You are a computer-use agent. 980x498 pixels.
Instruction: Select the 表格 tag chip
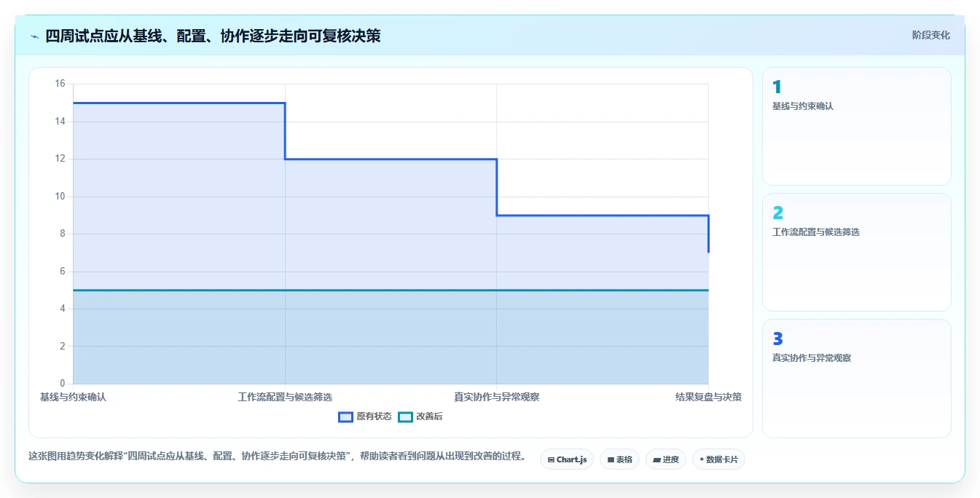[x=619, y=459]
